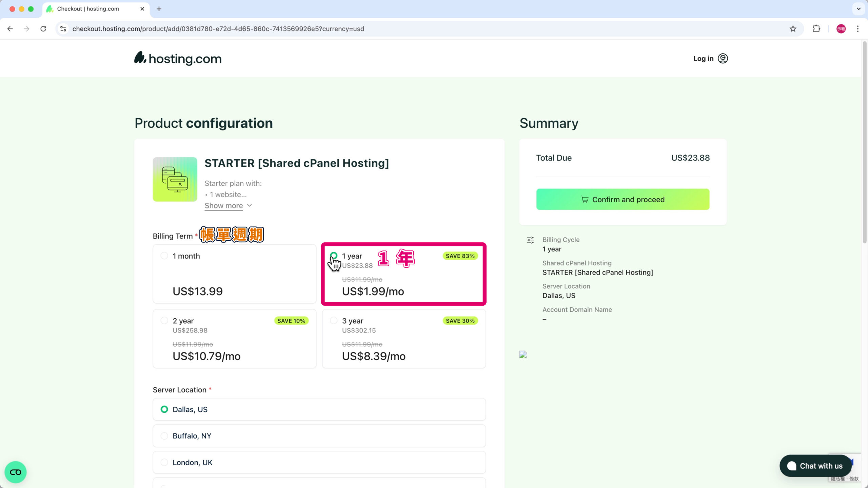
Task: Click the US$13.99 monthly price
Action: pyautogui.click(x=198, y=291)
